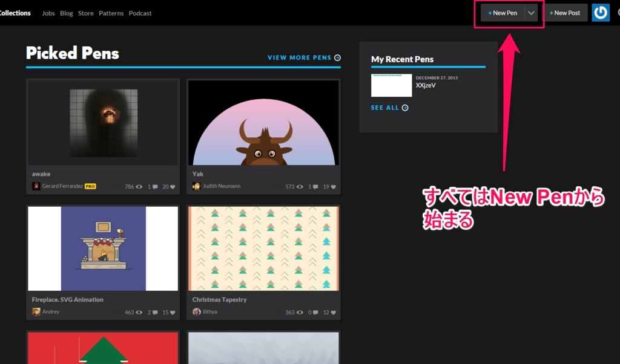Click the Christmas Tapestry title
This screenshot has height=364, width=620.
click(219, 300)
